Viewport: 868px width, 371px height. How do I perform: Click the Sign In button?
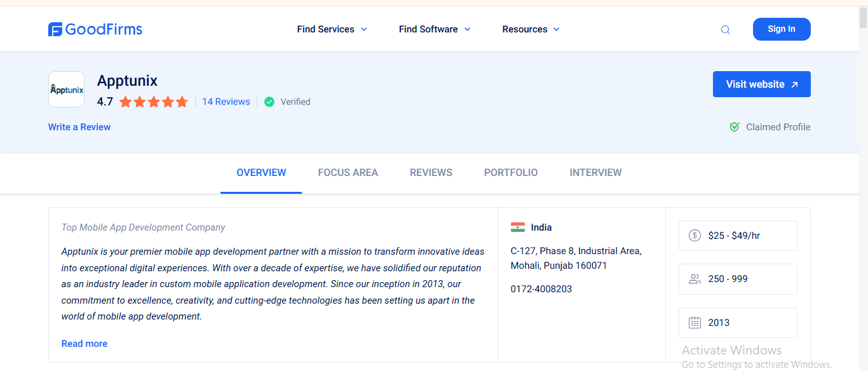tap(782, 29)
